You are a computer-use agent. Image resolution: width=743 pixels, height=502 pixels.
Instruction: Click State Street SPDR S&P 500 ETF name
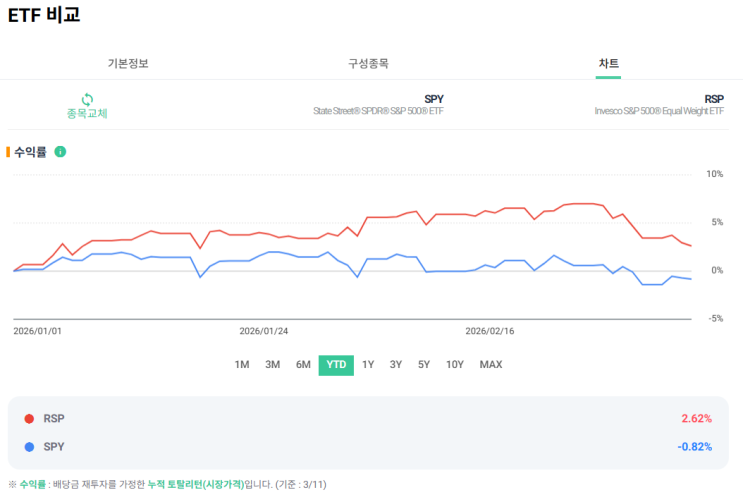[378, 111]
